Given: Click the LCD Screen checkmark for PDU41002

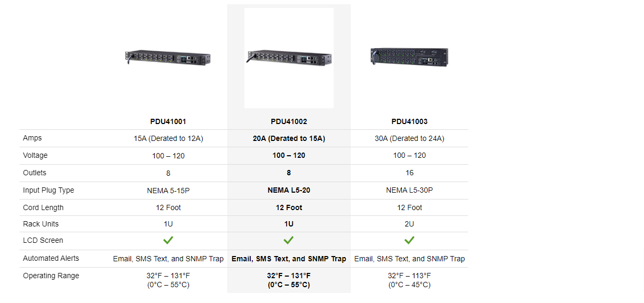Looking at the screenshot, I should coord(289,240).
